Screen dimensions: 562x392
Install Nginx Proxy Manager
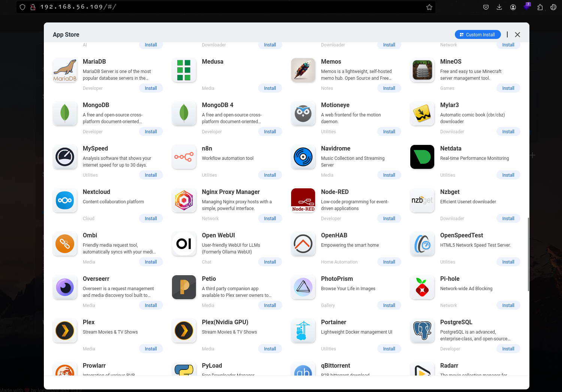(270, 218)
